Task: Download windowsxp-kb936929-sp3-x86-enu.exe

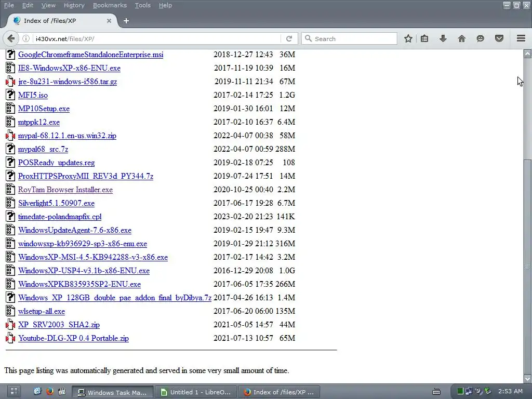Action: point(83,244)
